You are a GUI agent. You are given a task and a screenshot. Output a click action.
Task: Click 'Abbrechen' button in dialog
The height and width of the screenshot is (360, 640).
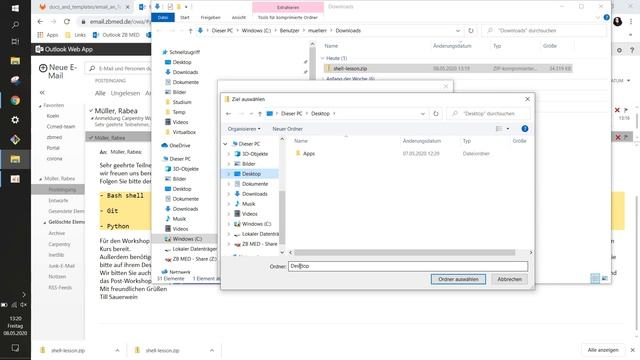point(509,279)
